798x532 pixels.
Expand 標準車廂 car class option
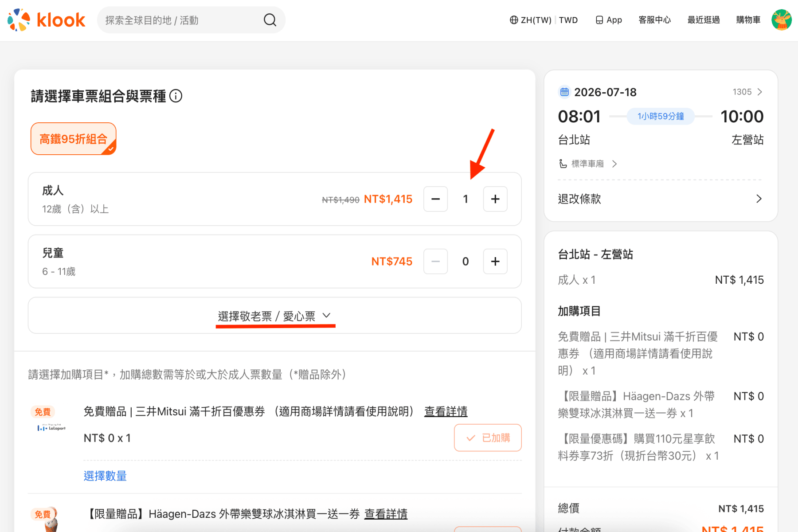coord(594,164)
